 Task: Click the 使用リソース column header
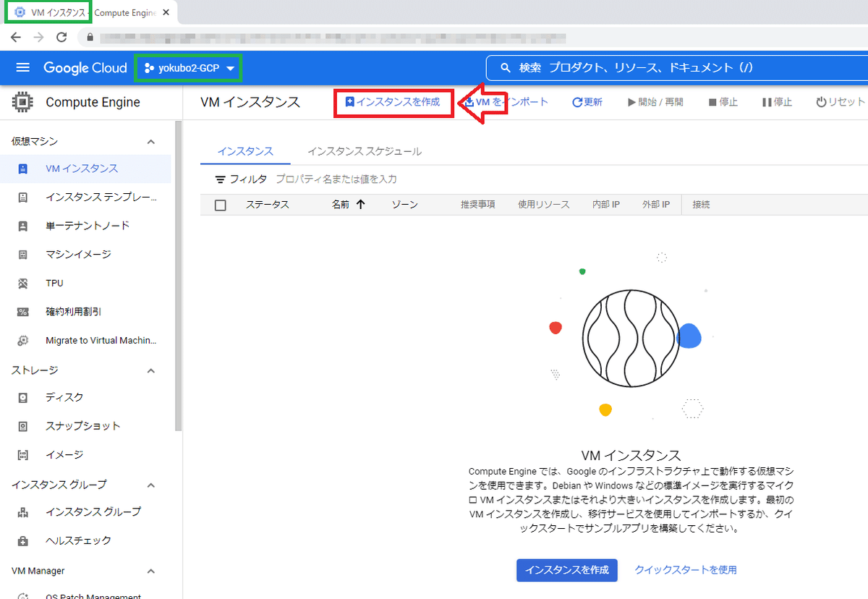coord(544,205)
